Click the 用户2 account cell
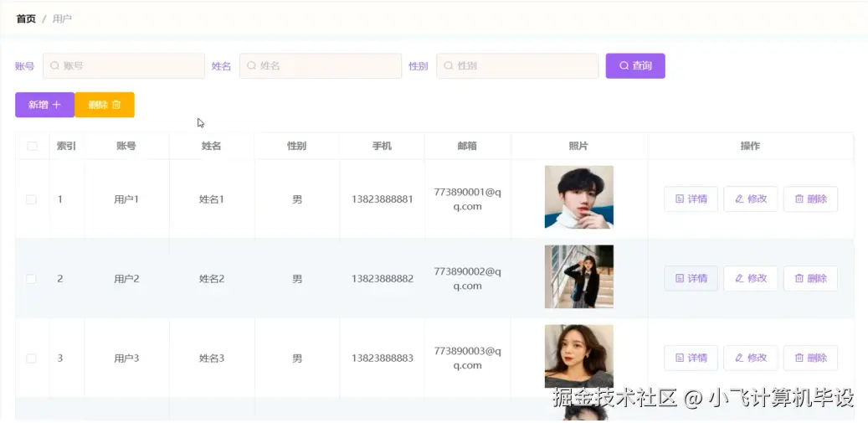This screenshot has height=423, width=868. click(x=126, y=278)
